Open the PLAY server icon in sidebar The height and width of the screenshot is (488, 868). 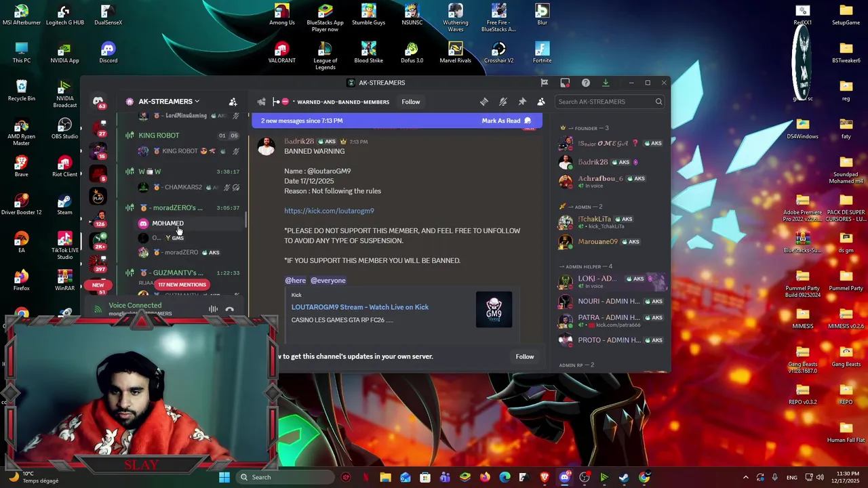coord(99,196)
